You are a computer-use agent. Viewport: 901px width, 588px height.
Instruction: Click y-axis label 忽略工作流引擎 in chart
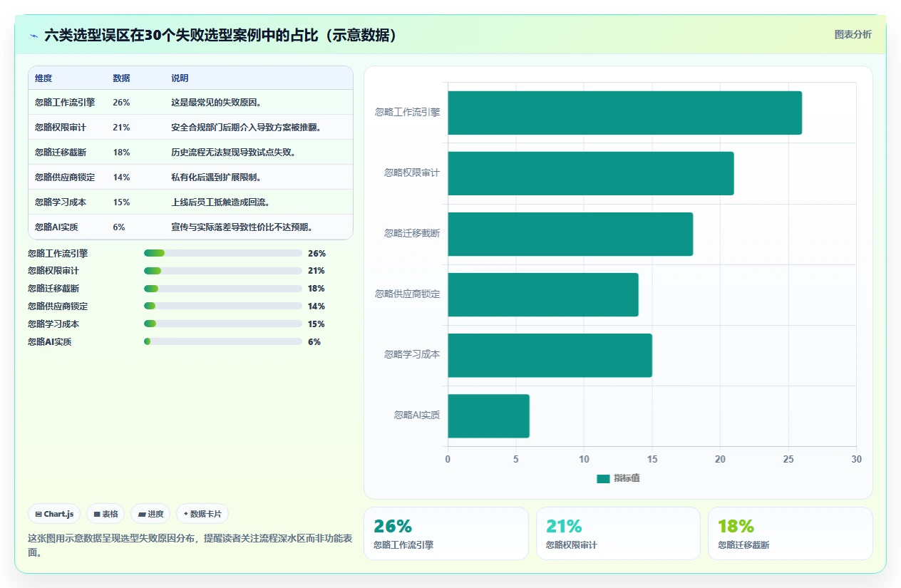click(x=408, y=112)
